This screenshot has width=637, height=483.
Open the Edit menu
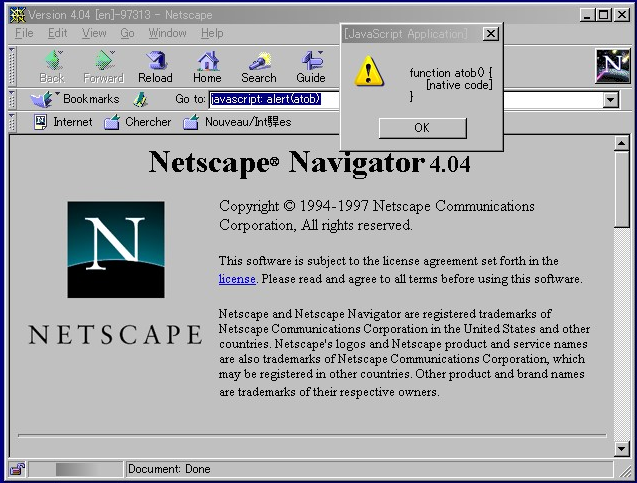click(x=57, y=33)
